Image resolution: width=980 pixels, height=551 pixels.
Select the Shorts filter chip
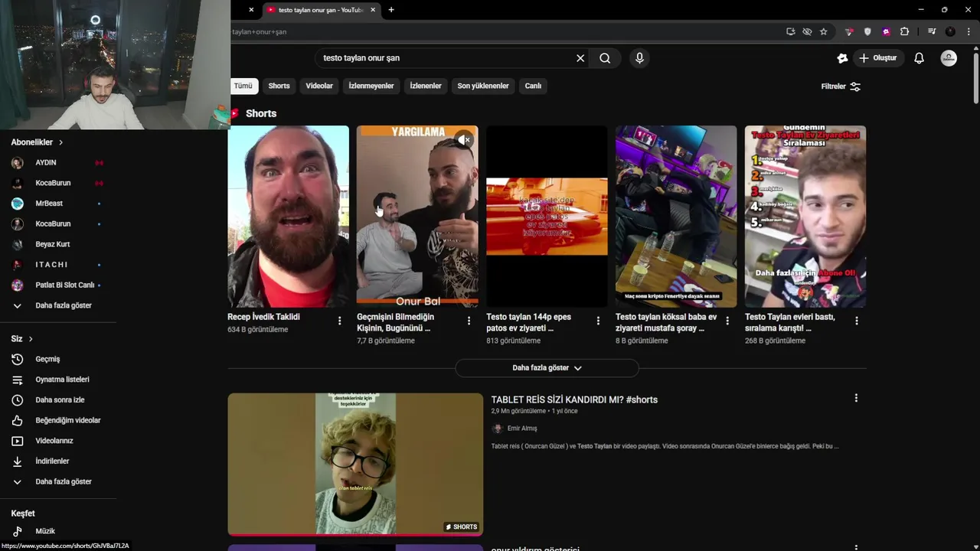(279, 86)
